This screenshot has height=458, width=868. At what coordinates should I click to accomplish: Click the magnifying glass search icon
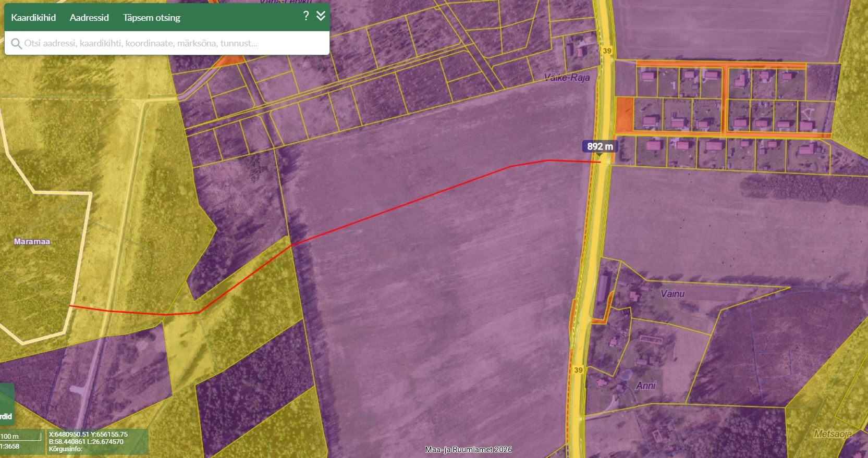tap(16, 43)
